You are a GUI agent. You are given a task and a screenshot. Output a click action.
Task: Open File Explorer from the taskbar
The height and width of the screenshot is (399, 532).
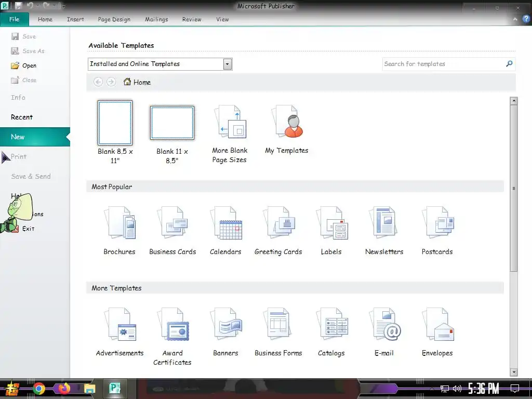point(90,389)
